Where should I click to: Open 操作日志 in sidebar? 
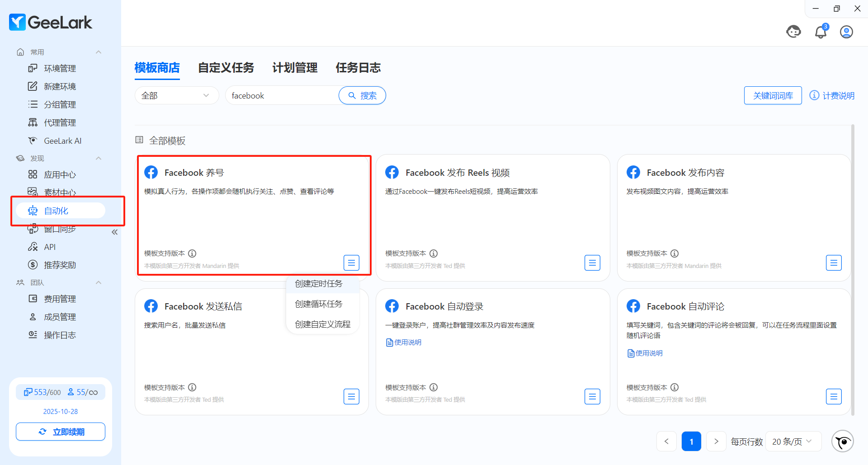click(60, 335)
